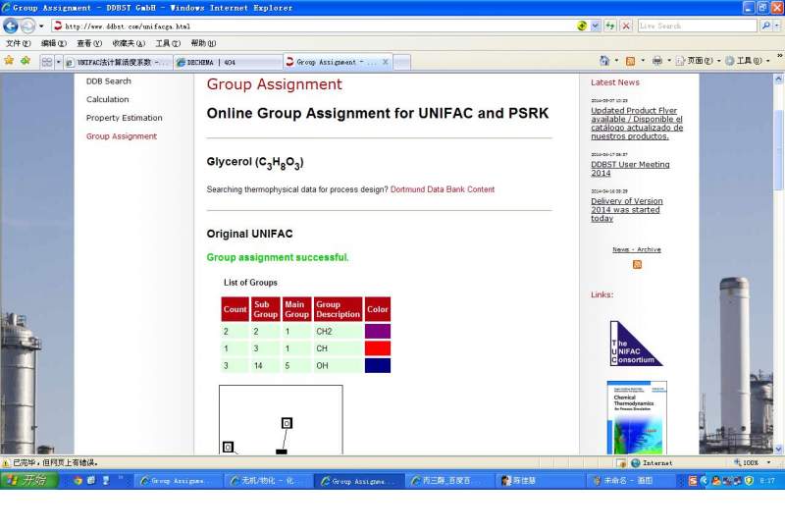Switch to the DECHEMA | 404 tab
785x532 pixels.
tap(228, 62)
